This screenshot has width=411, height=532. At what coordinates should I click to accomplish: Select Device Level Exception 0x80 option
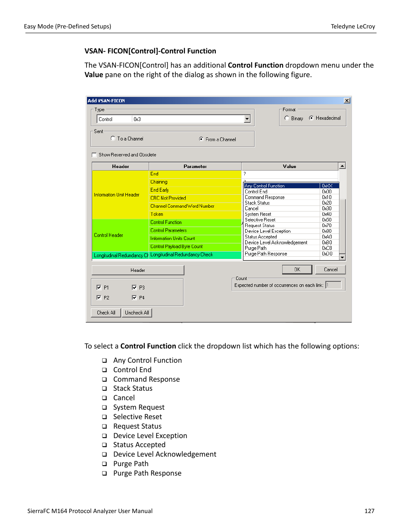[291, 231]
